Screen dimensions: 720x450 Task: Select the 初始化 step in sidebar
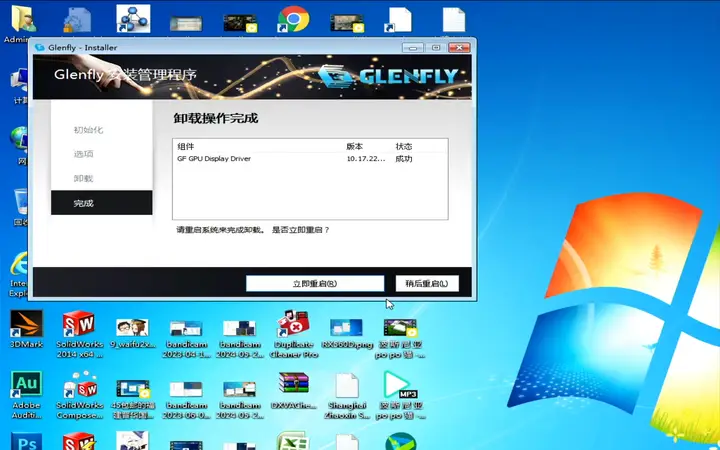88,130
